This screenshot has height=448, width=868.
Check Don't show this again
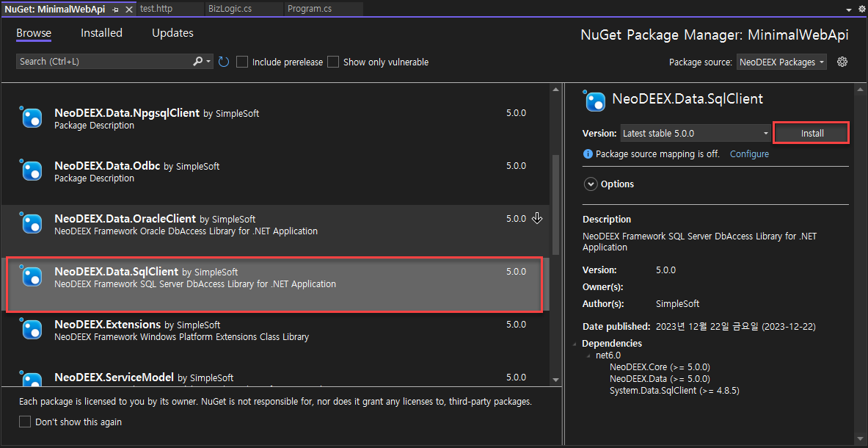point(25,422)
